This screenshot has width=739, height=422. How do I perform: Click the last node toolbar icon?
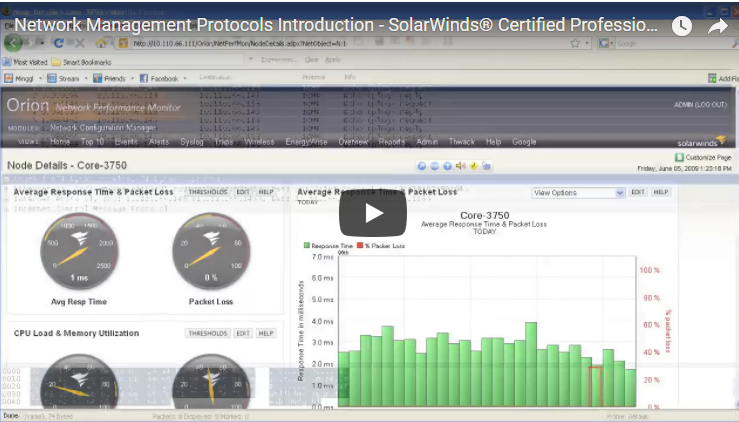[486, 166]
